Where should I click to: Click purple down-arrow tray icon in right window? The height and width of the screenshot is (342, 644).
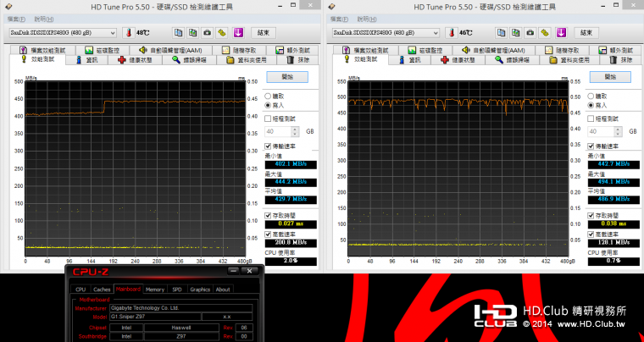click(561, 33)
